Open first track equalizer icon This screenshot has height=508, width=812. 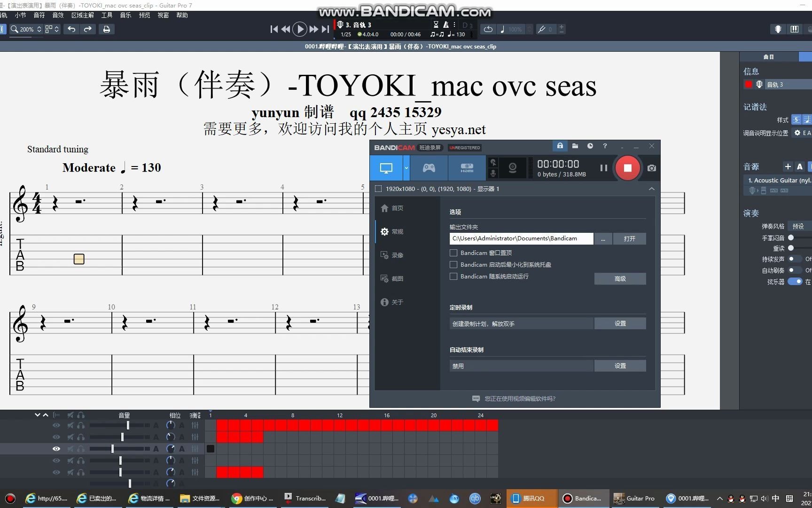195,425
